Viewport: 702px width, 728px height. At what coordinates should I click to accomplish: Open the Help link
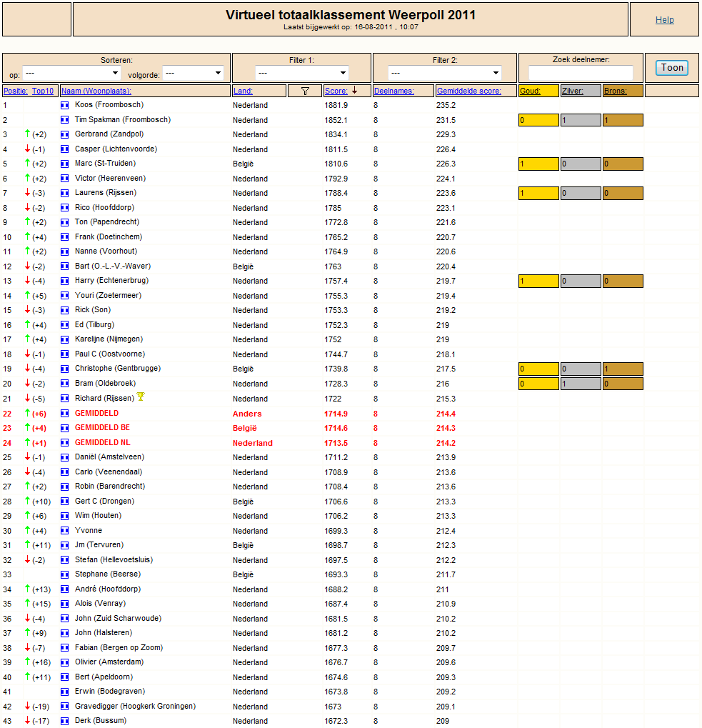click(x=664, y=19)
